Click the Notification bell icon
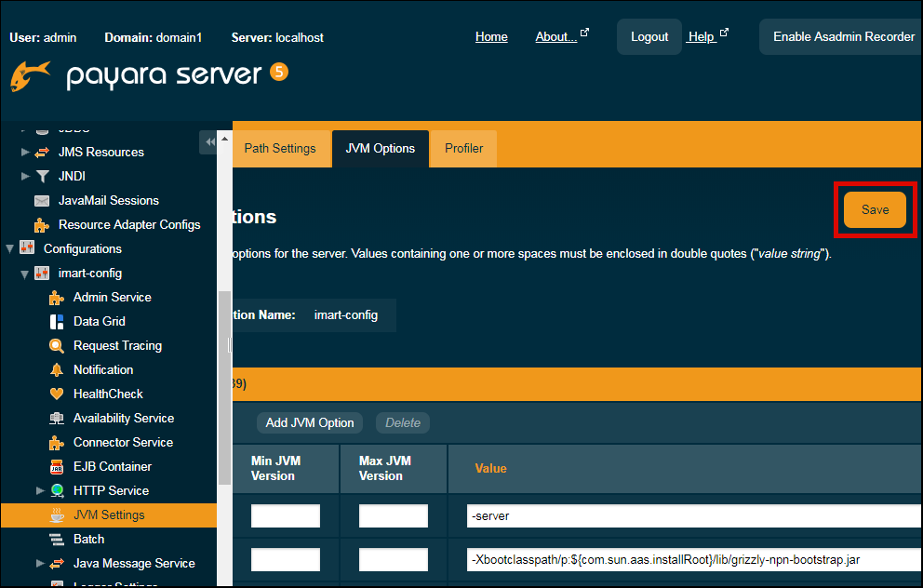 pos(56,370)
